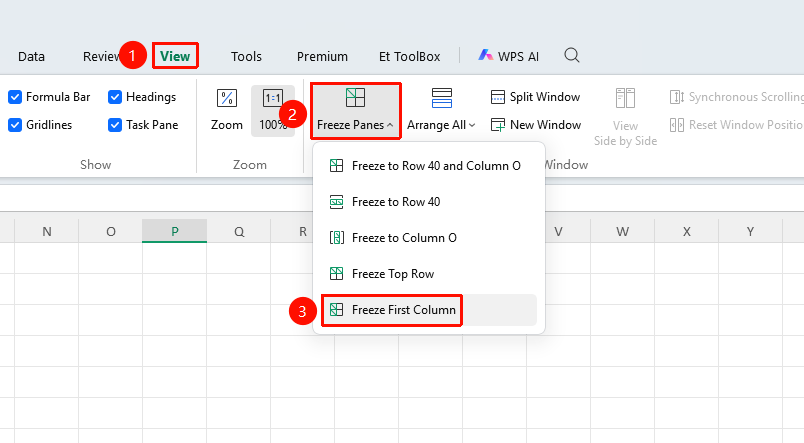Open the Premium tab
The height and width of the screenshot is (443, 804).
(322, 56)
